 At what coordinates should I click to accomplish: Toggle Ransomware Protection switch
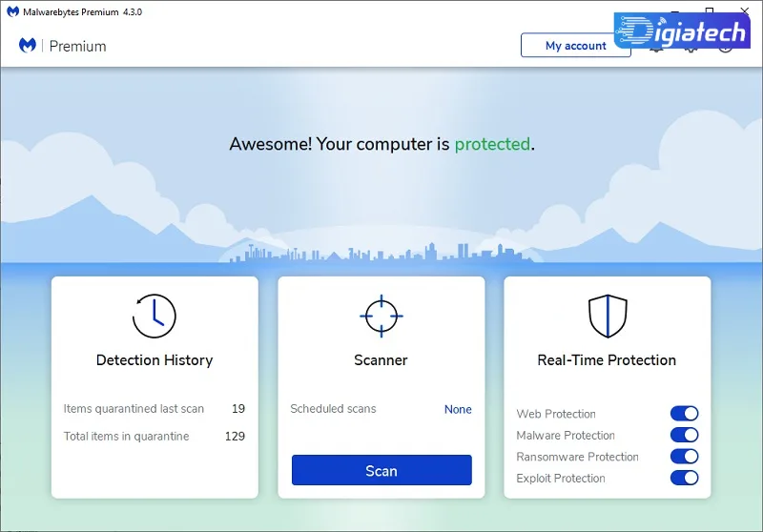pyautogui.click(x=684, y=456)
